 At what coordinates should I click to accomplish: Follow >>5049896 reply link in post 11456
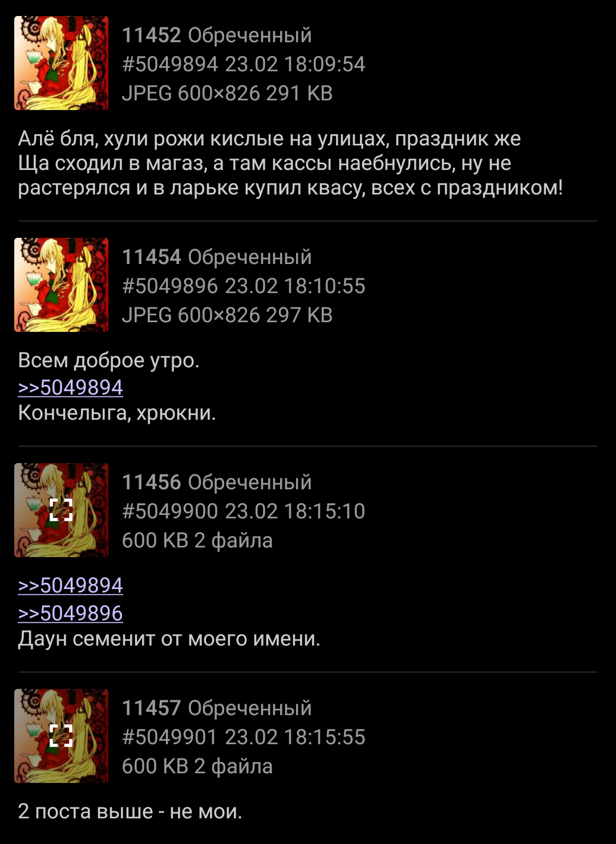pos(70,613)
